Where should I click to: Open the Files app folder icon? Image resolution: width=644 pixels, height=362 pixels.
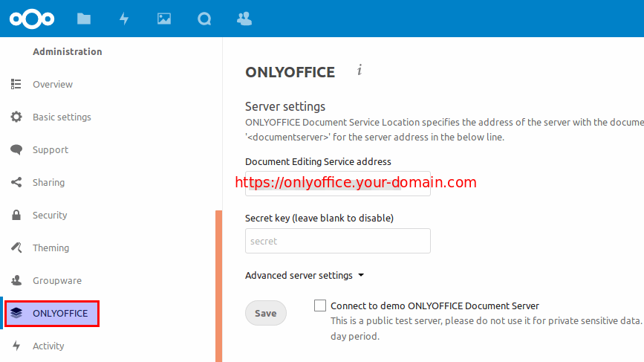tap(84, 19)
